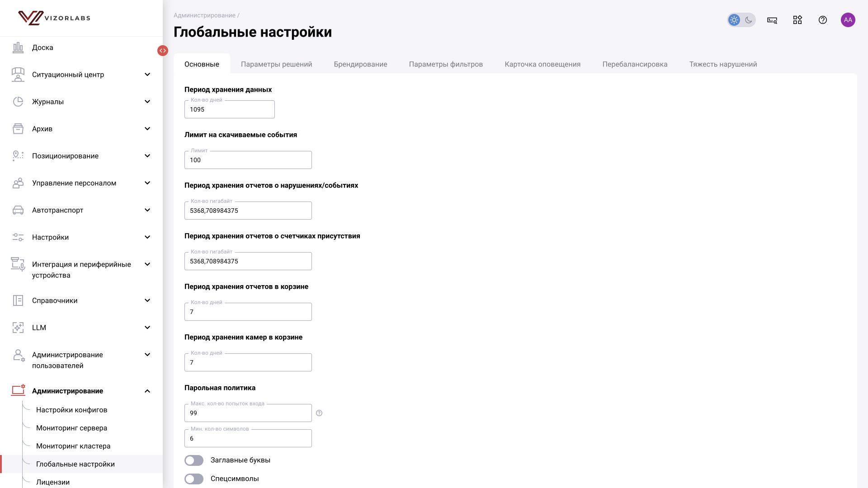
Task: Click the Архив box icon
Action: pos(18,129)
